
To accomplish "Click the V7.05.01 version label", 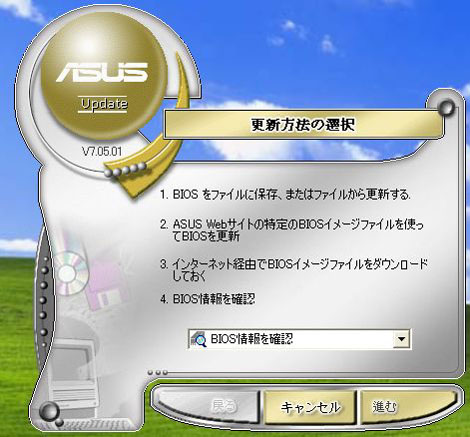I will (x=102, y=152).
